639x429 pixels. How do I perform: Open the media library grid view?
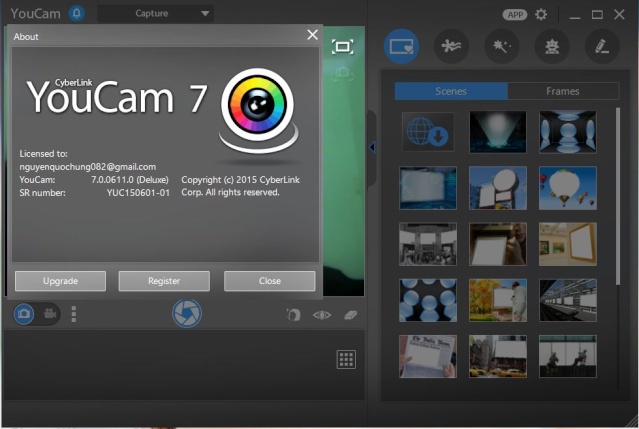(346, 359)
